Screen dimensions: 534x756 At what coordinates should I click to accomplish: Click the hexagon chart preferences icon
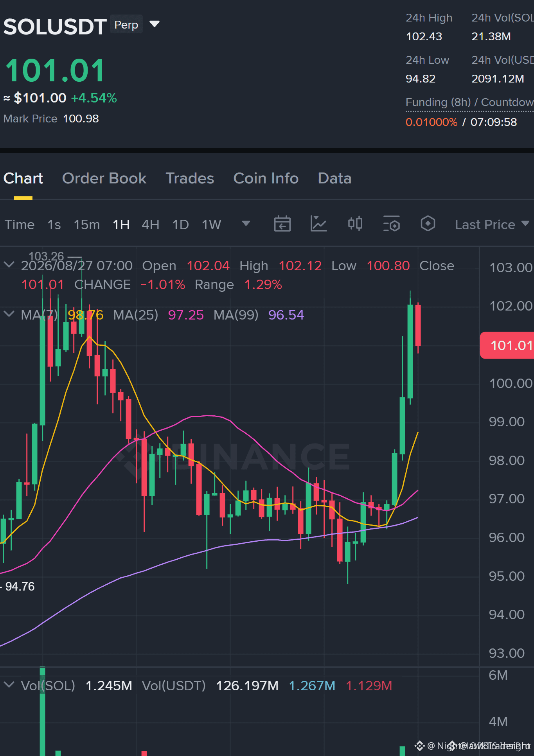(428, 224)
